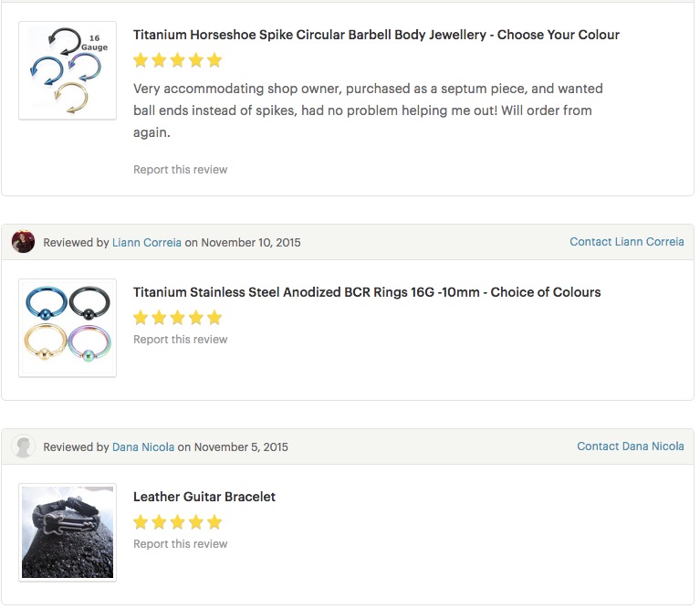Click the November 10, 2015 review date
This screenshot has height=609, width=700.
tap(251, 243)
